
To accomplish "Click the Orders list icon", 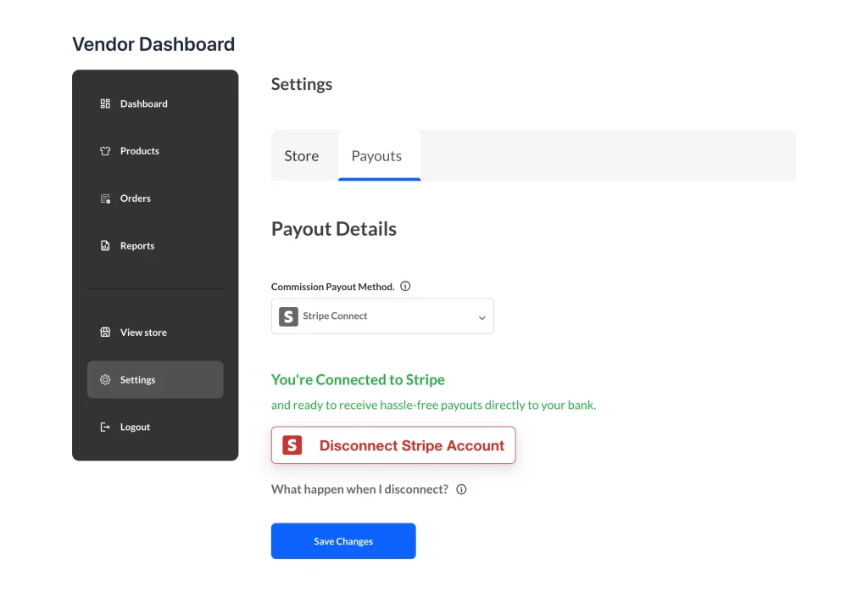I will [105, 199].
